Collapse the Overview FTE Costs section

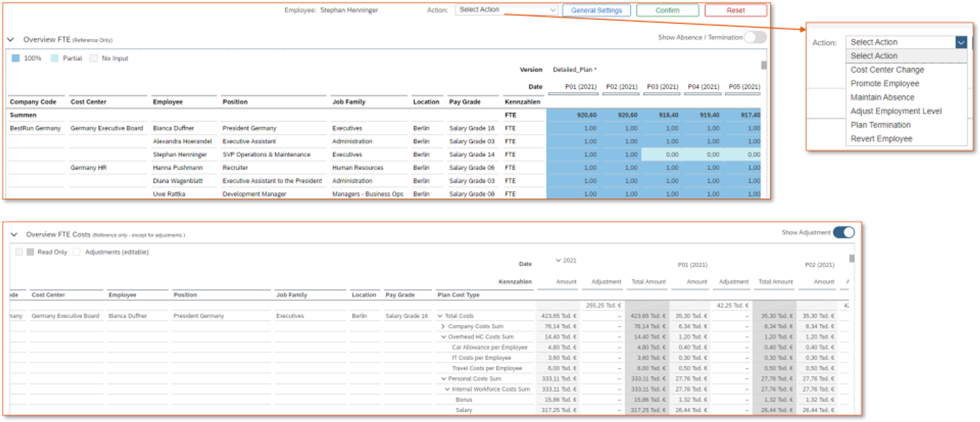point(14,235)
